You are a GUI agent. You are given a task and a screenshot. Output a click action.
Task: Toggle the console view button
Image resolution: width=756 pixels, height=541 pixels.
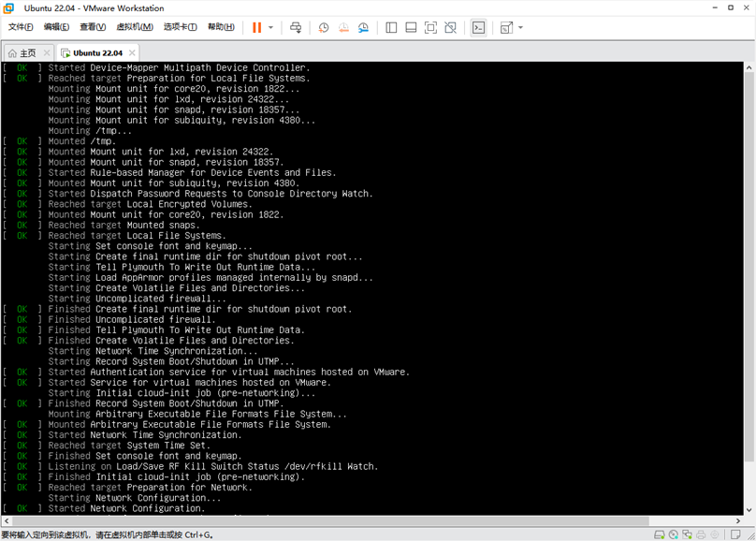[x=478, y=27]
